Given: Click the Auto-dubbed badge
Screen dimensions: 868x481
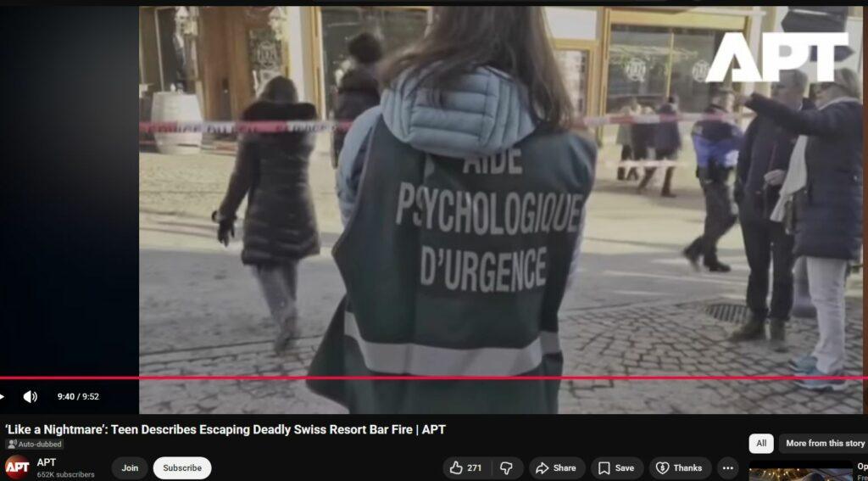Looking at the screenshot, I should pyautogui.click(x=35, y=444).
